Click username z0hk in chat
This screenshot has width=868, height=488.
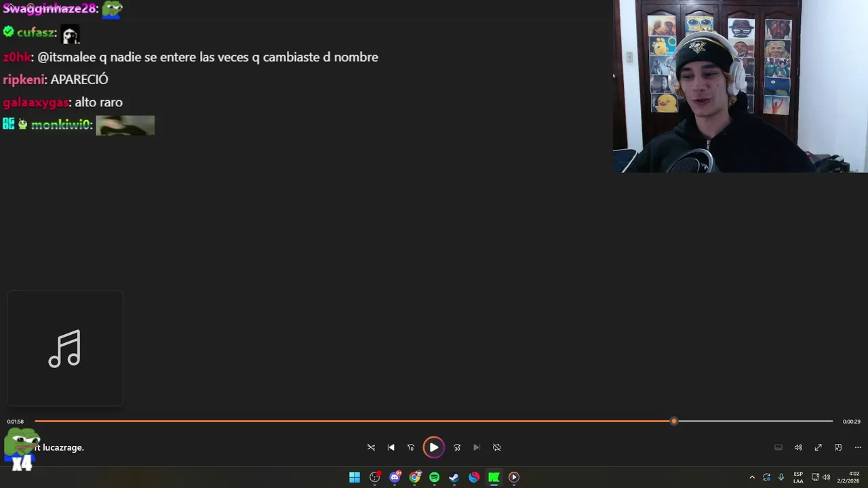pos(17,57)
